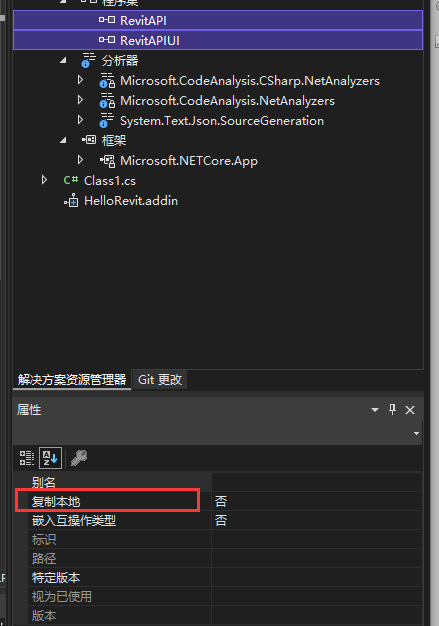Screen dimensions: 439x626
Task: Sort properties alphabetically
Action: point(50,458)
